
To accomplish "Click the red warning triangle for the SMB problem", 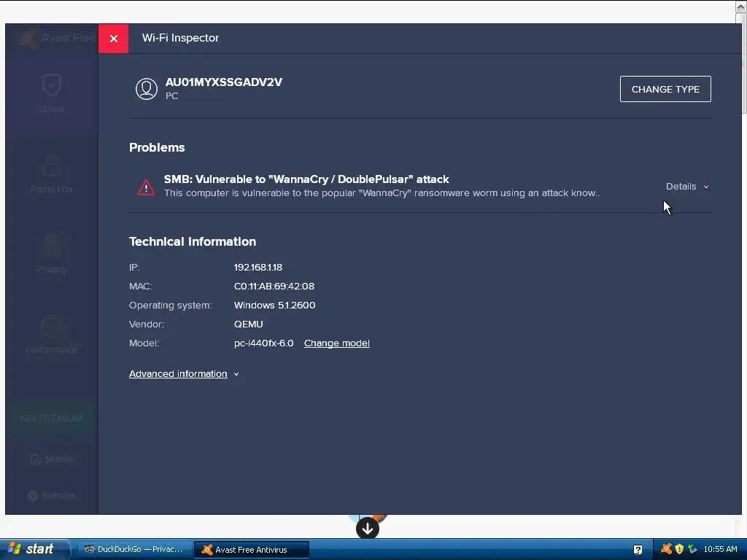I will (x=146, y=187).
